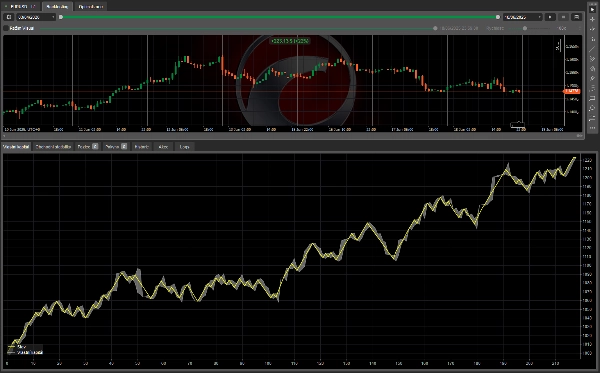
Task: Select the equity chart tab in lower panel
Action: [x=16, y=147]
